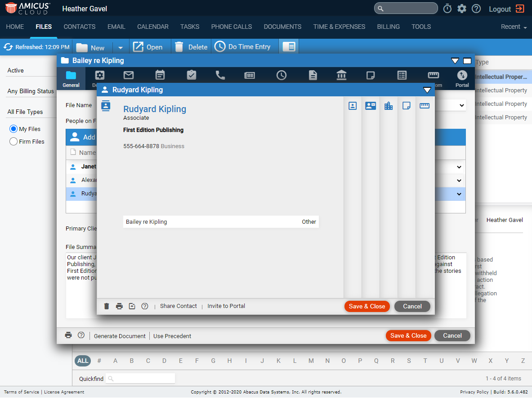
Task: Click the stopwatch timer icon in the header
Action: [447, 9]
